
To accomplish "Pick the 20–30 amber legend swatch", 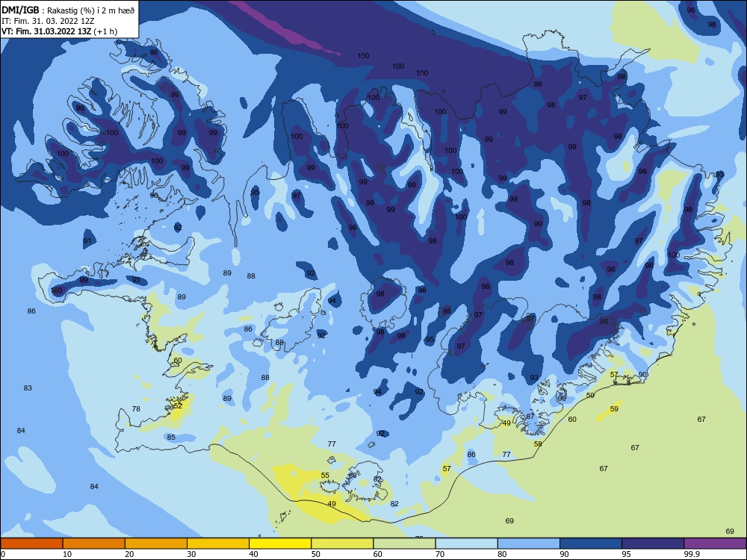I will 156,544.
